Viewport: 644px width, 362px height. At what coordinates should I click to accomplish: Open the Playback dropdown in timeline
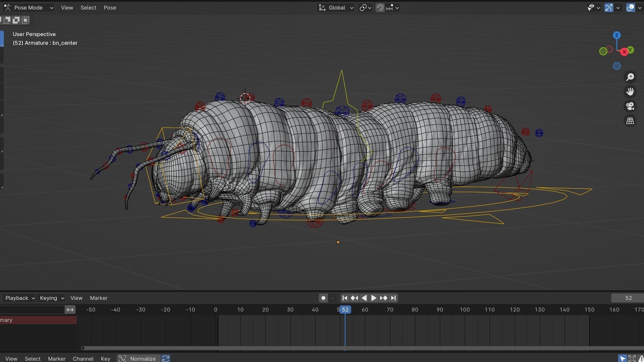tap(19, 298)
